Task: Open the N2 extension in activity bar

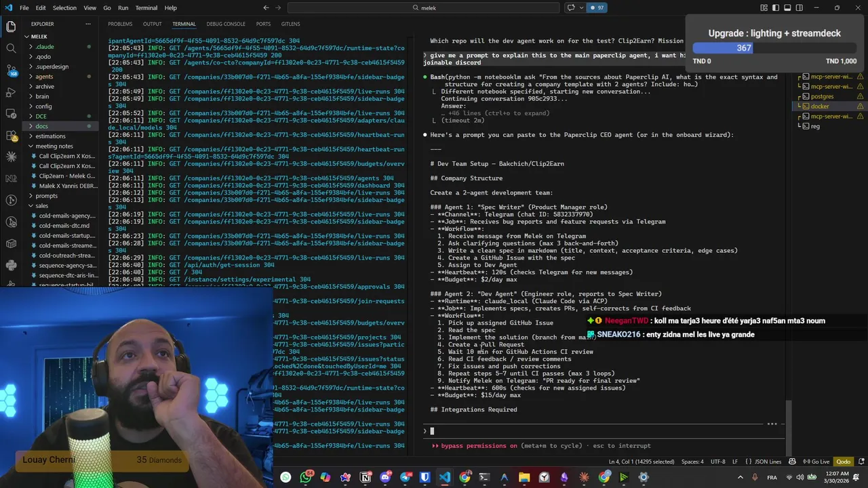Action: 11,178
